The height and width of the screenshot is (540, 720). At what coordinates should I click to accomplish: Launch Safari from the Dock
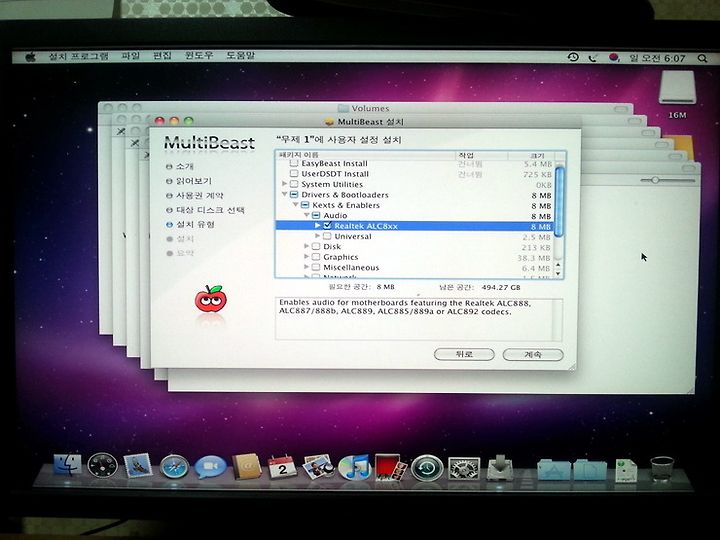click(x=174, y=467)
